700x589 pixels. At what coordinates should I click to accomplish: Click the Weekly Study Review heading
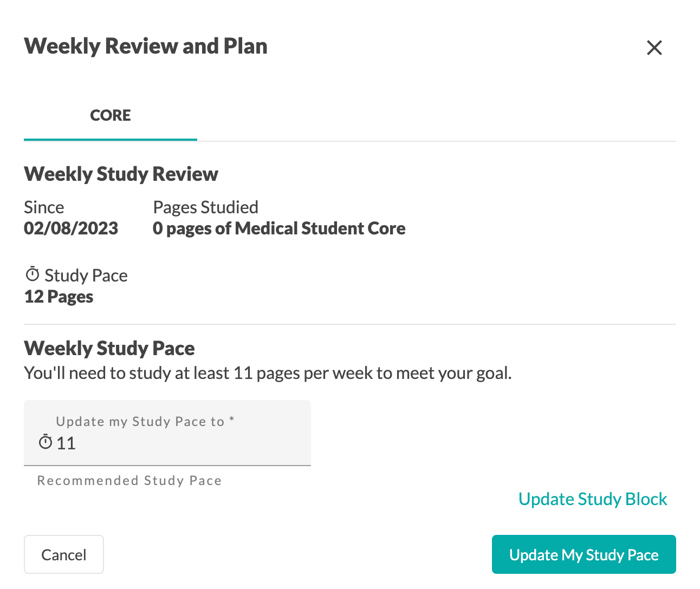click(121, 174)
